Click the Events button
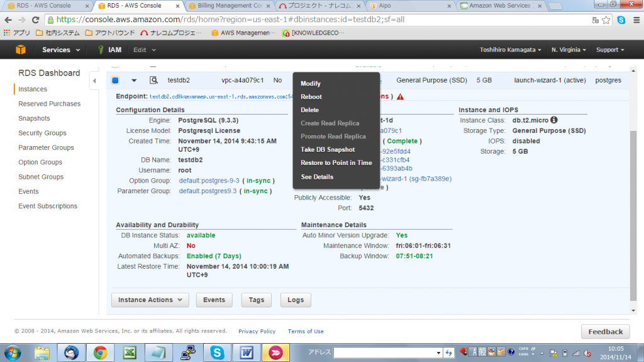Screen dimensions: 644x362 (x=214, y=300)
